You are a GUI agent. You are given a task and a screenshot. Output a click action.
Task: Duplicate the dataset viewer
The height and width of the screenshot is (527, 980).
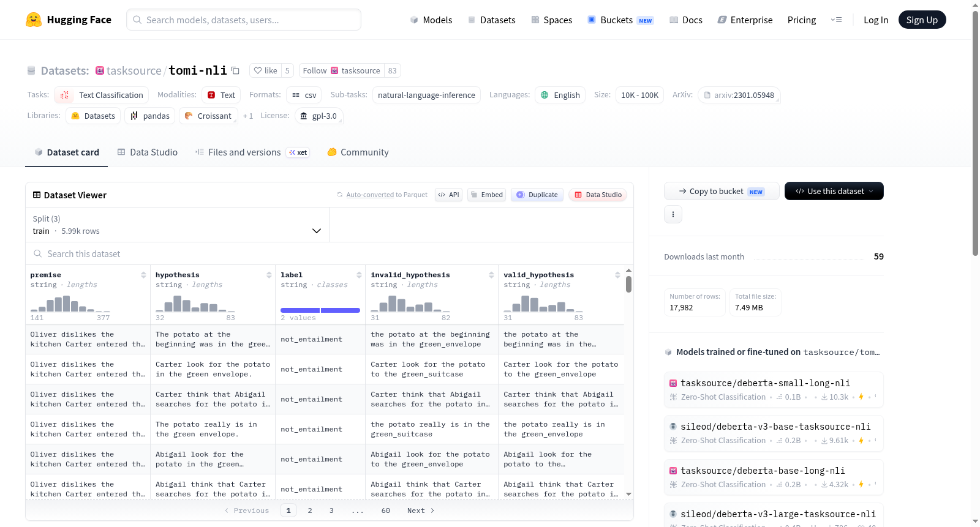(537, 195)
